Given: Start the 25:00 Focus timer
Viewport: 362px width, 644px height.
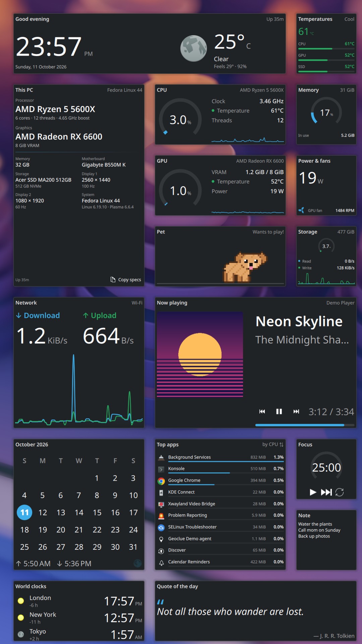Looking at the screenshot, I should tap(313, 492).
